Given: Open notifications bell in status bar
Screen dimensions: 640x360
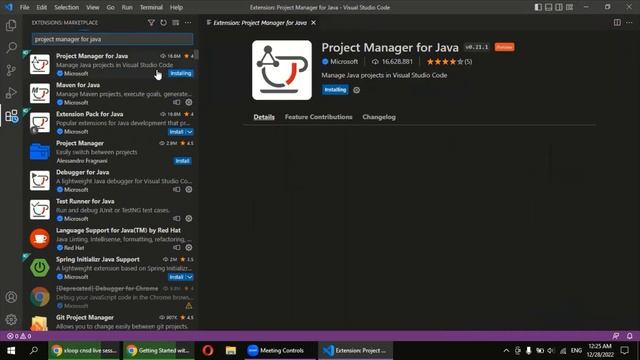Looking at the screenshot, I should click(629, 336).
